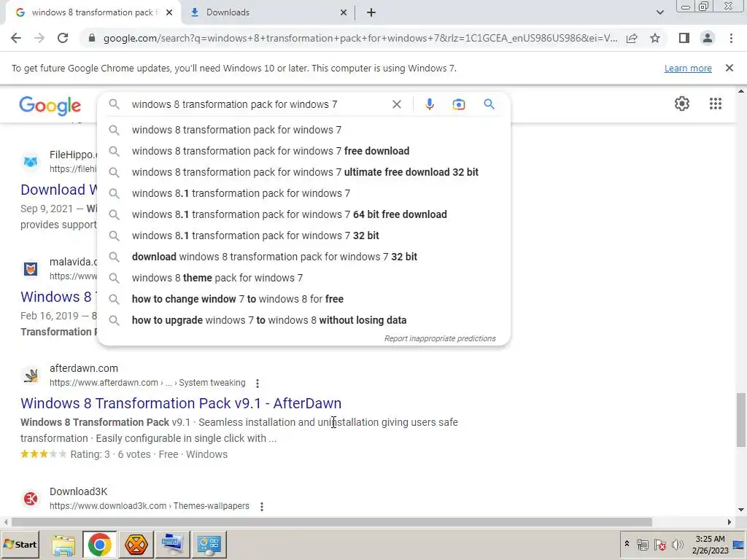Choose suggestion how to change window 7
Screen dimensions: 747x560
(x=304, y=299)
